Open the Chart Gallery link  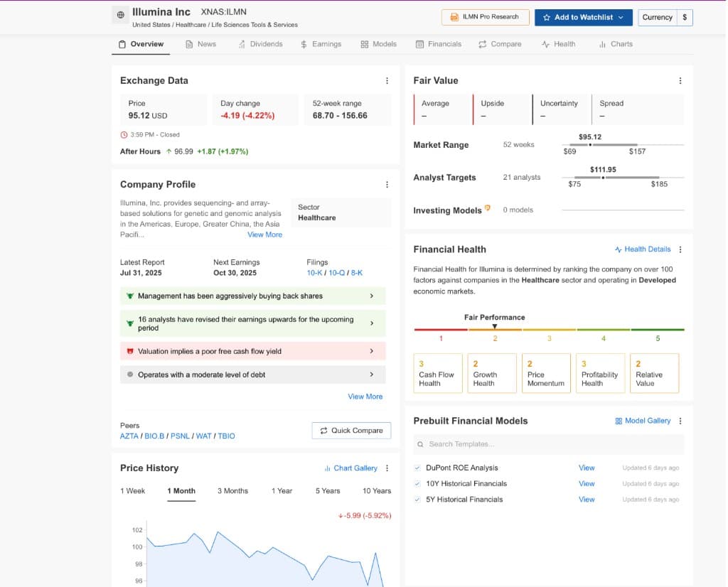click(x=351, y=468)
